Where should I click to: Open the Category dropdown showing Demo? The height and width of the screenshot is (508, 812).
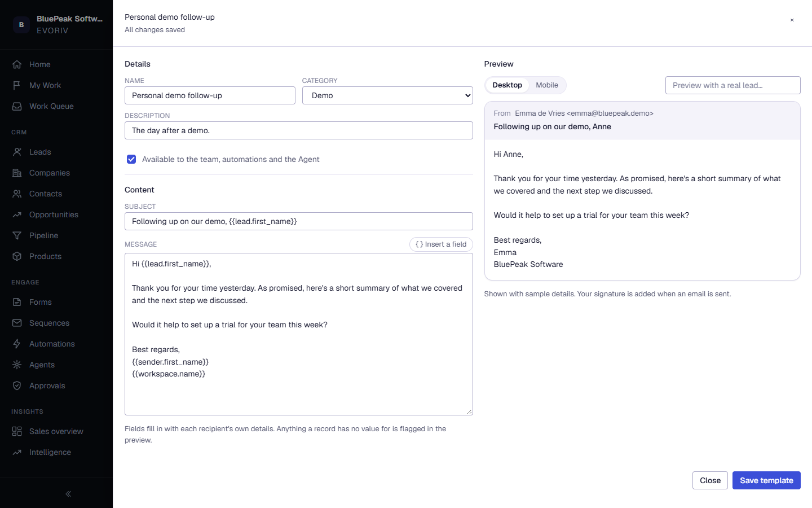point(387,95)
